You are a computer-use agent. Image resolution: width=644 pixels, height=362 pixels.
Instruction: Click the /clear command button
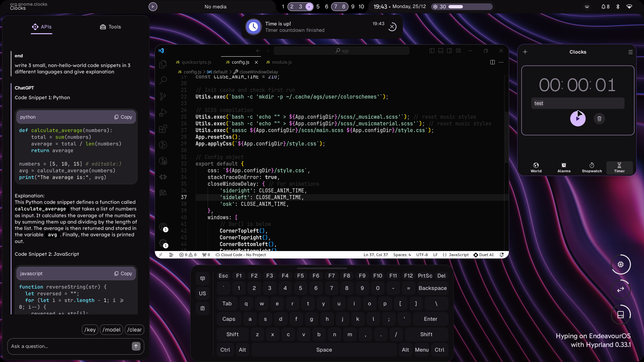(135, 330)
